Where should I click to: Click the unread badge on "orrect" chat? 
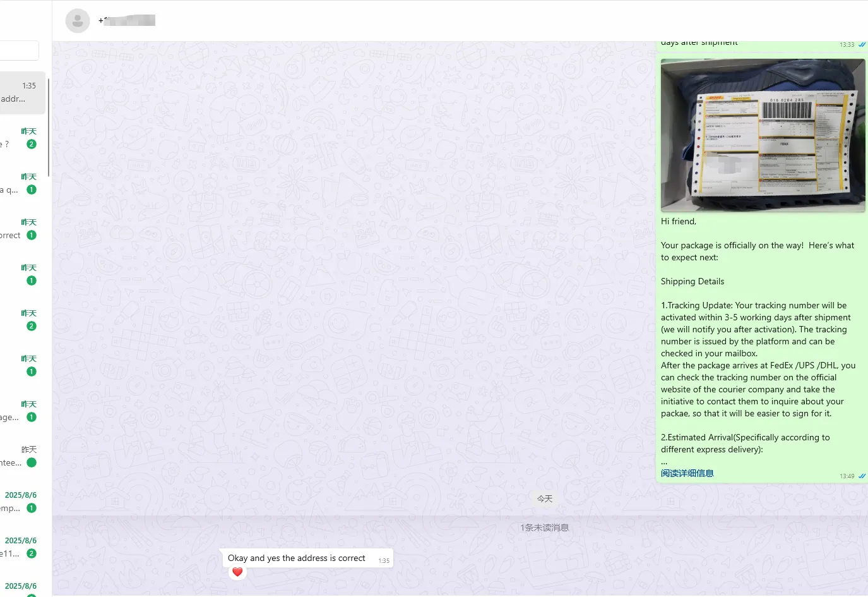click(32, 236)
